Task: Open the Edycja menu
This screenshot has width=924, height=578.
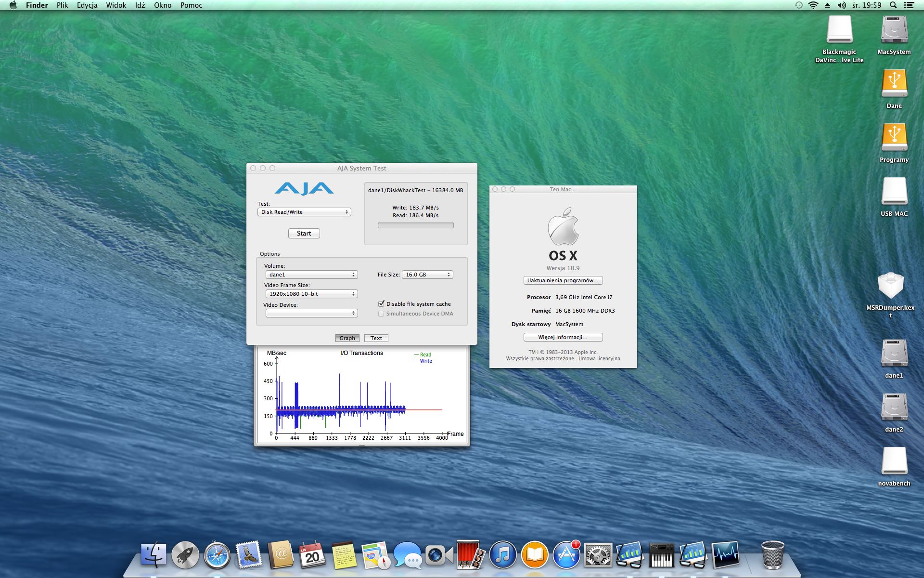Action: [x=87, y=5]
